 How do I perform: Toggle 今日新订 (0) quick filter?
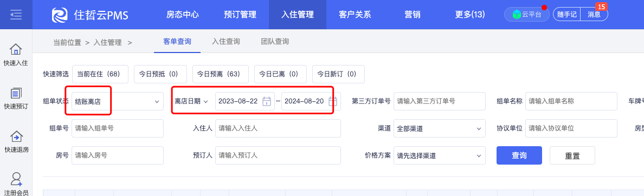338,74
